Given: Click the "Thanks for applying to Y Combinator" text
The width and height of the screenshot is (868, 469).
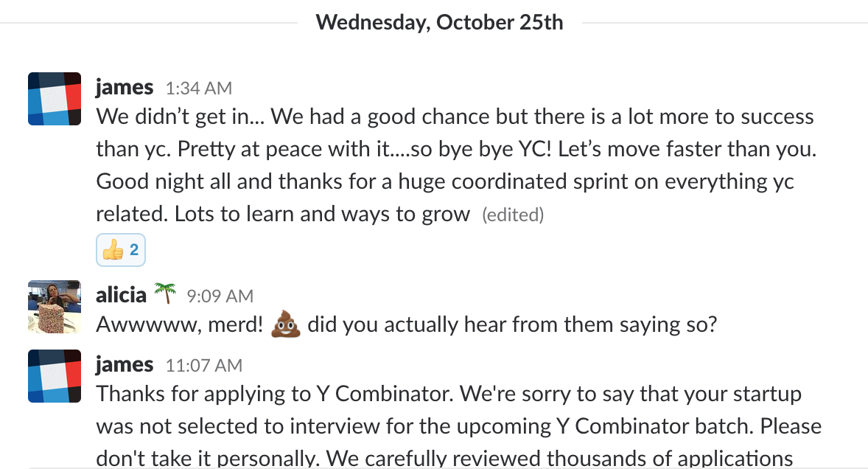Looking at the screenshot, I should coord(273,395).
